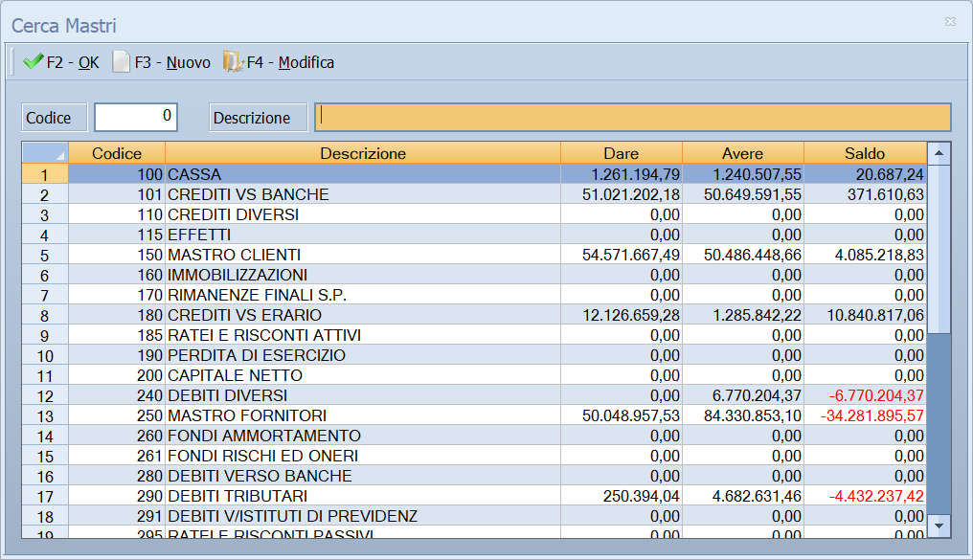Click the Codice number input field
The width and height of the screenshot is (973, 560).
pyautogui.click(x=136, y=117)
